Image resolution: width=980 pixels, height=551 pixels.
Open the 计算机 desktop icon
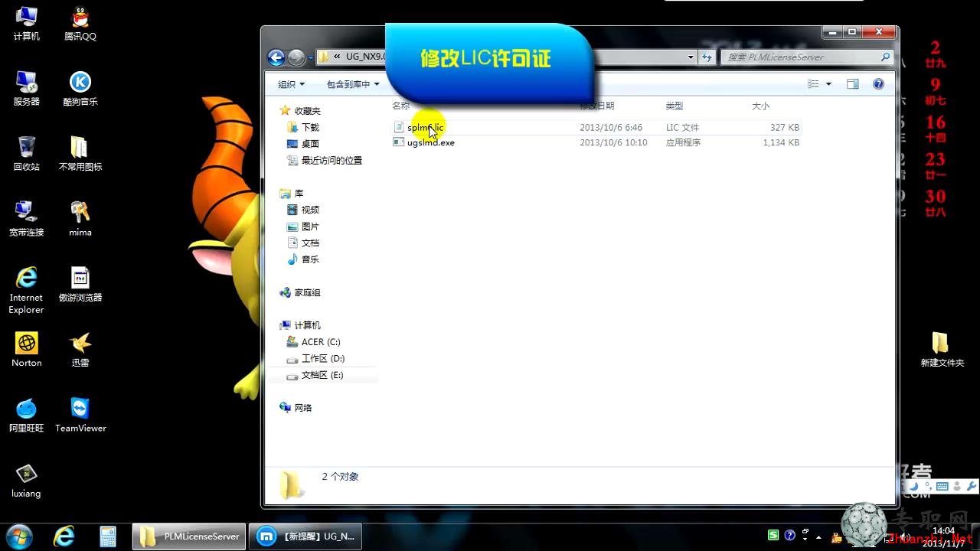tap(26, 23)
